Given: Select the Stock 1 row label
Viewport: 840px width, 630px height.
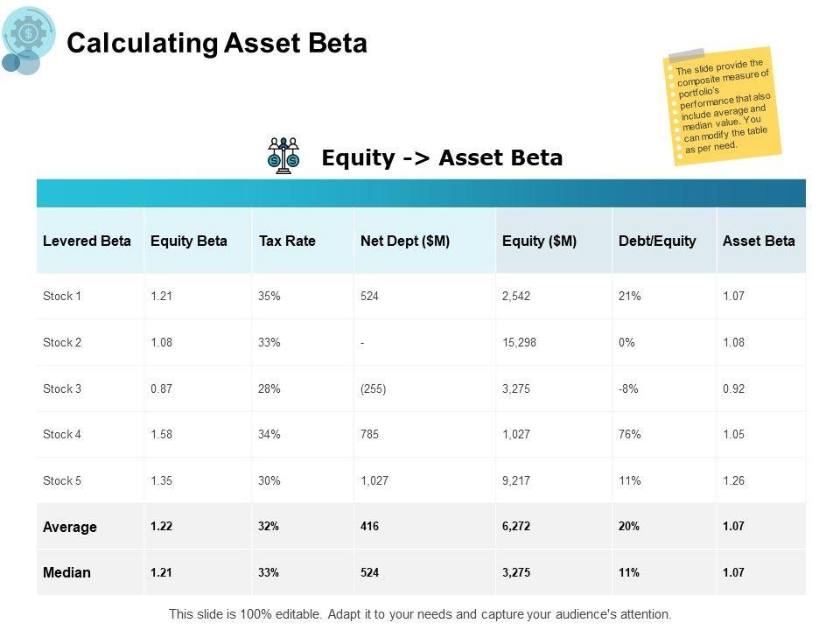Looking at the screenshot, I should point(62,297).
